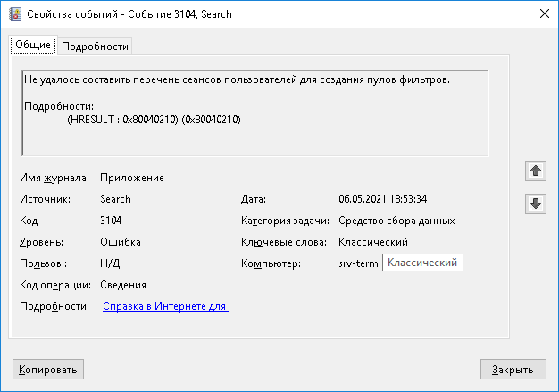Switch to the Подробности tab
The height and width of the screenshot is (392, 559).
click(x=95, y=46)
